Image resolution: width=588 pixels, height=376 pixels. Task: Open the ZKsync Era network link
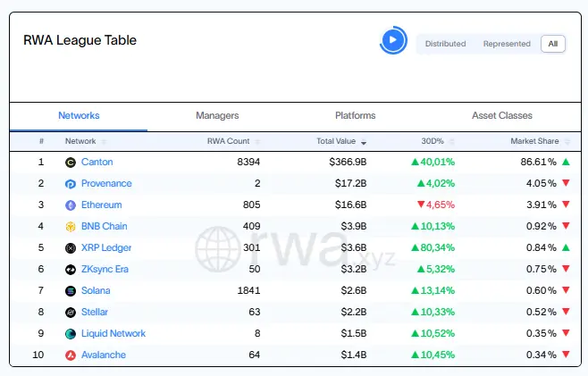pos(105,269)
